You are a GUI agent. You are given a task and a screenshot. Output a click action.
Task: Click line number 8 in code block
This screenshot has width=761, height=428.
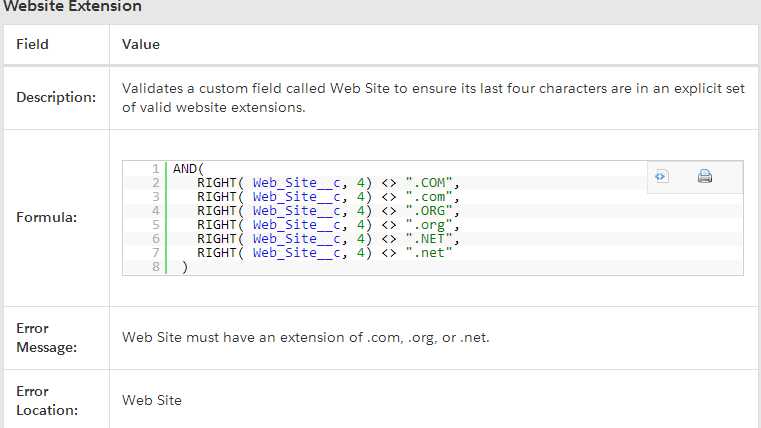tap(156, 267)
